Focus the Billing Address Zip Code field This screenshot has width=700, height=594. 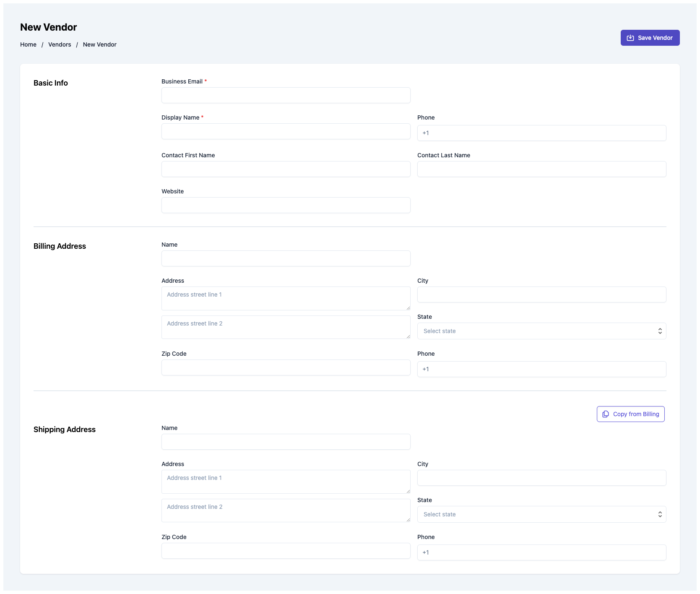click(x=286, y=367)
